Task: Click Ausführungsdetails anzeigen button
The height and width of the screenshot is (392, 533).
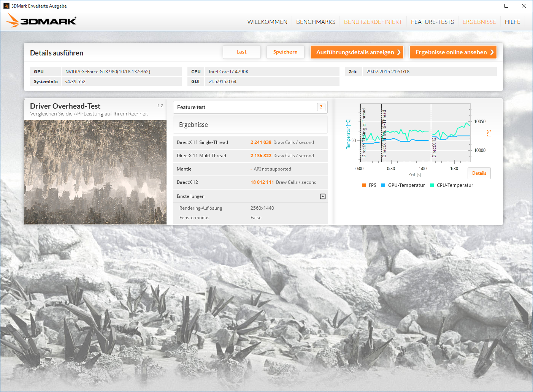Action: pos(357,52)
